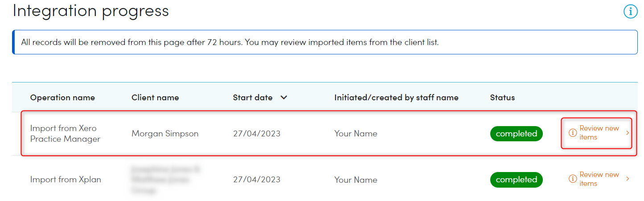This screenshot has width=644, height=201.
Task: Click warning icon in Morgan Simpson row
Action: tap(573, 133)
